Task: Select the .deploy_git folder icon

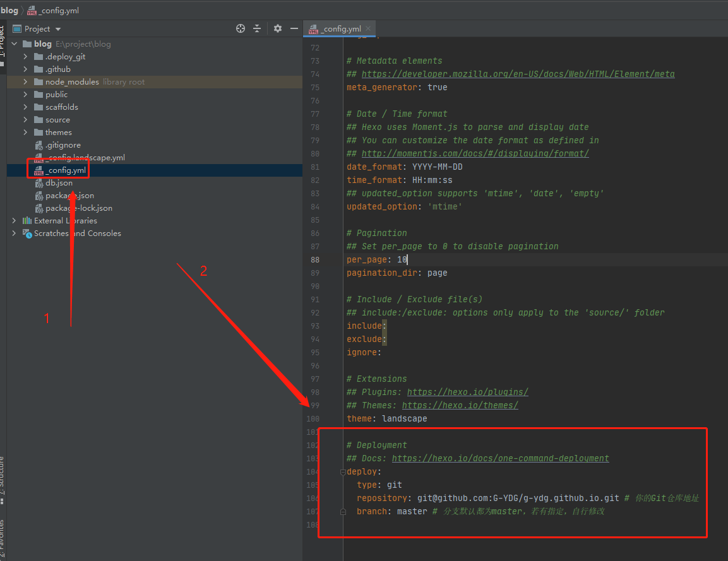Action: click(x=39, y=57)
